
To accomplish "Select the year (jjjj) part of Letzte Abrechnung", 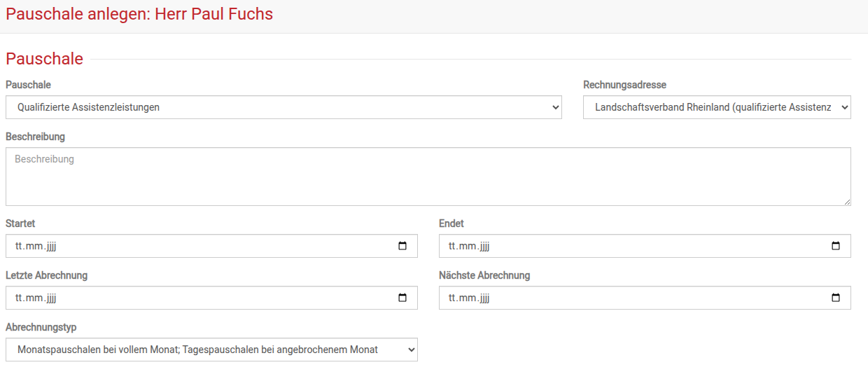I will (50, 298).
